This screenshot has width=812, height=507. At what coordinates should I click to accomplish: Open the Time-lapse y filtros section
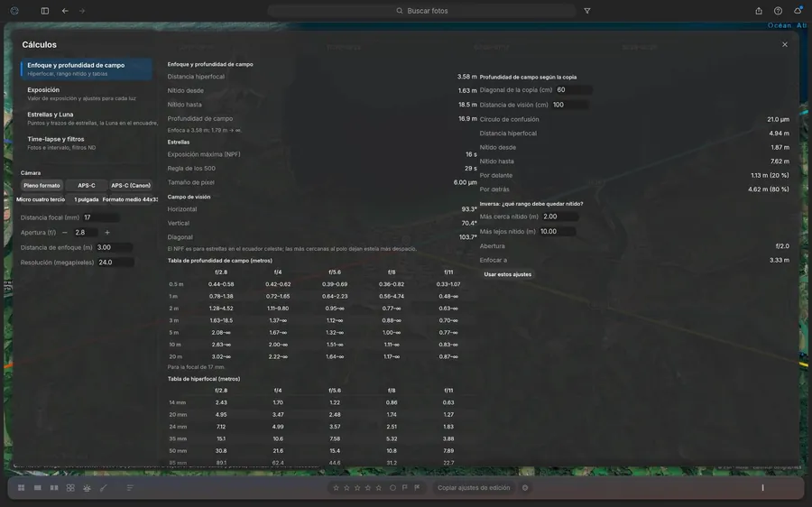click(x=87, y=143)
